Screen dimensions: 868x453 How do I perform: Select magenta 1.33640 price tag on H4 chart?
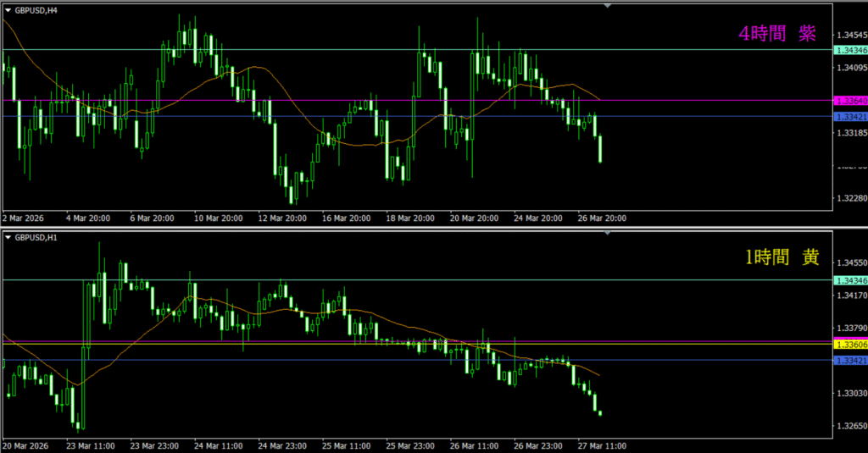coord(850,101)
